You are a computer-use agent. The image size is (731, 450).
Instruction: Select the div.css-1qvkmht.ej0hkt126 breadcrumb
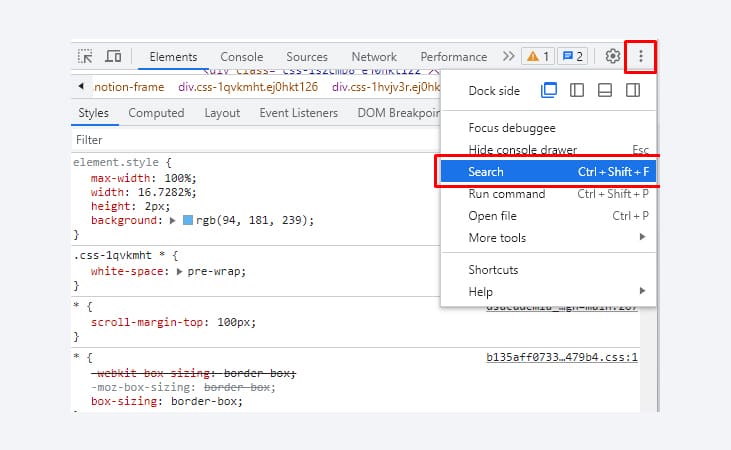(x=248, y=87)
